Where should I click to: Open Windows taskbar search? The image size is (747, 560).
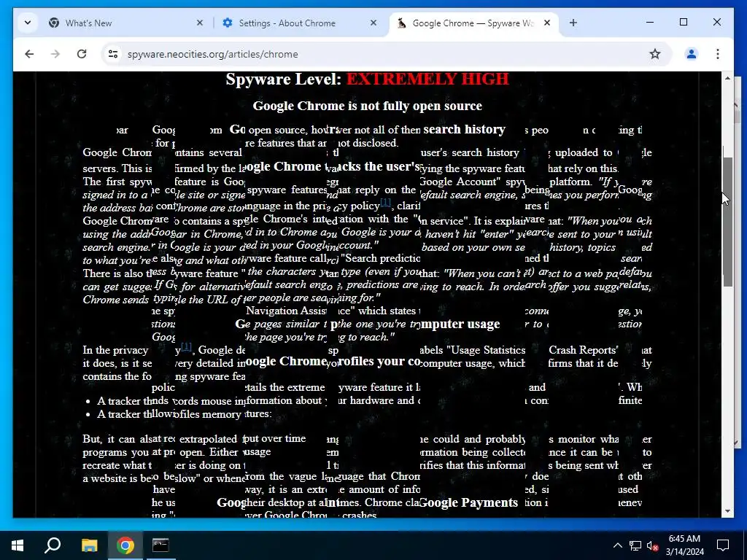pos(53,545)
